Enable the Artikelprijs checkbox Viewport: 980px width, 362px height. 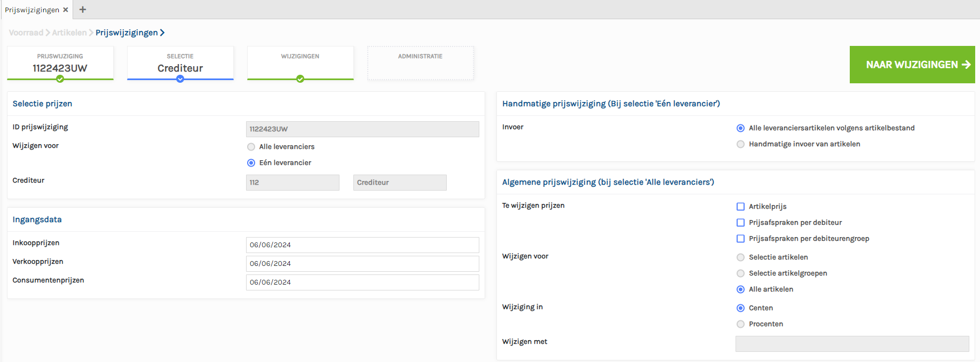(740, 207)
